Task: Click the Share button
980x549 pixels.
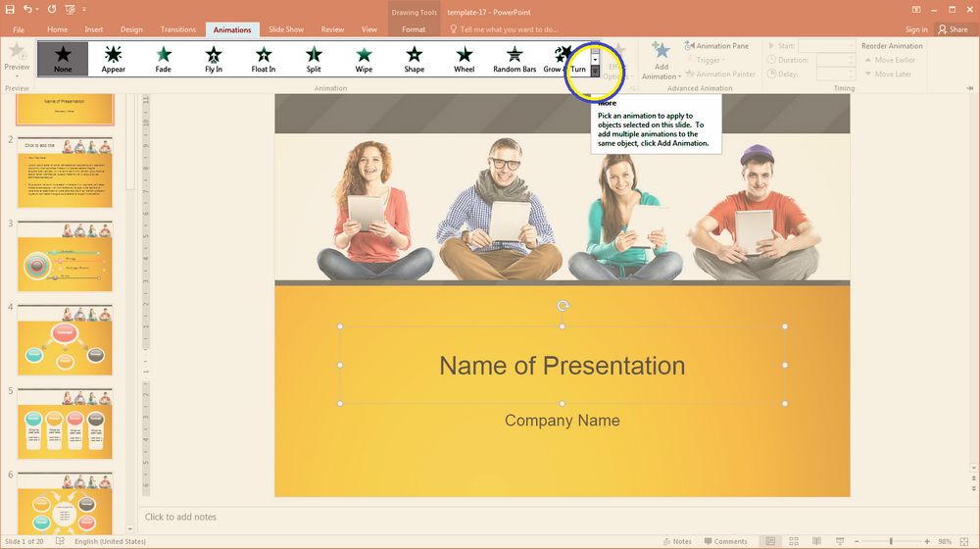Action: [x=953, y=29]
